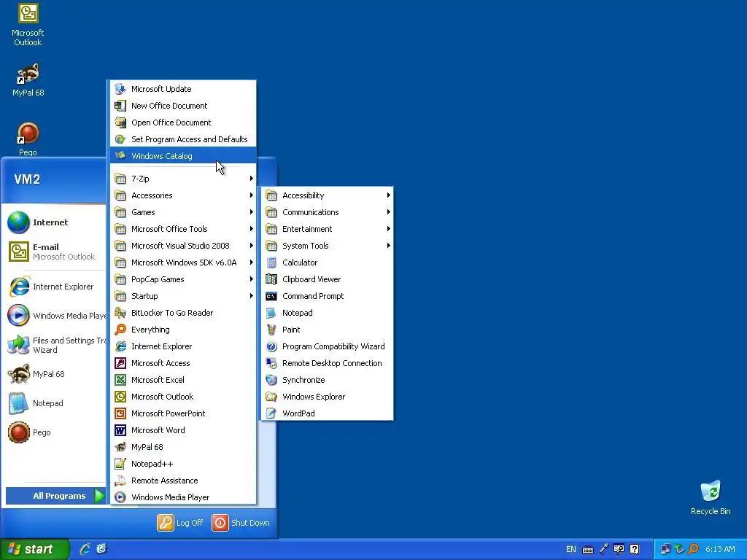Expand Microsoft Visual Studio 2008 submenu
This screenshot has height=560, width=747.
[183, 245]
